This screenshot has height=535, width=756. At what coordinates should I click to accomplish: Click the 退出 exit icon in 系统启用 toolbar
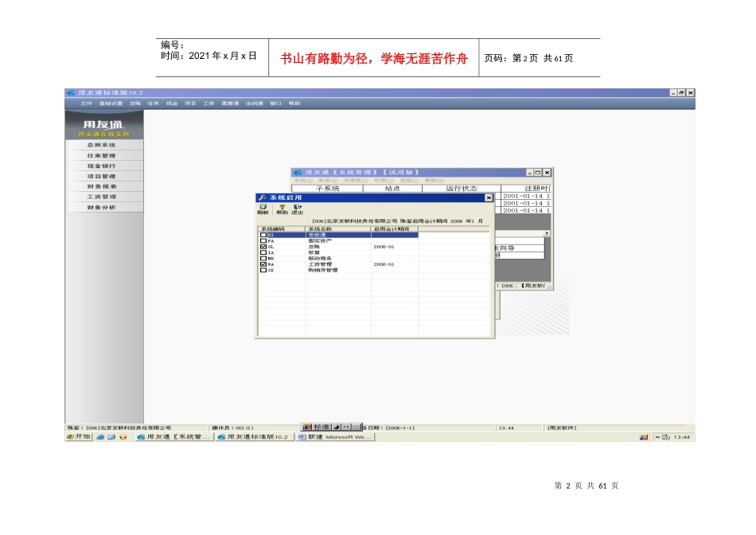click(297, 209)
